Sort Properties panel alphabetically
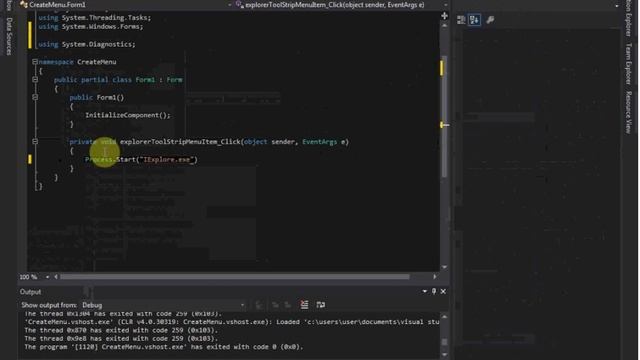The height and width of the screenshot is (360, 640). coord(474,20)
